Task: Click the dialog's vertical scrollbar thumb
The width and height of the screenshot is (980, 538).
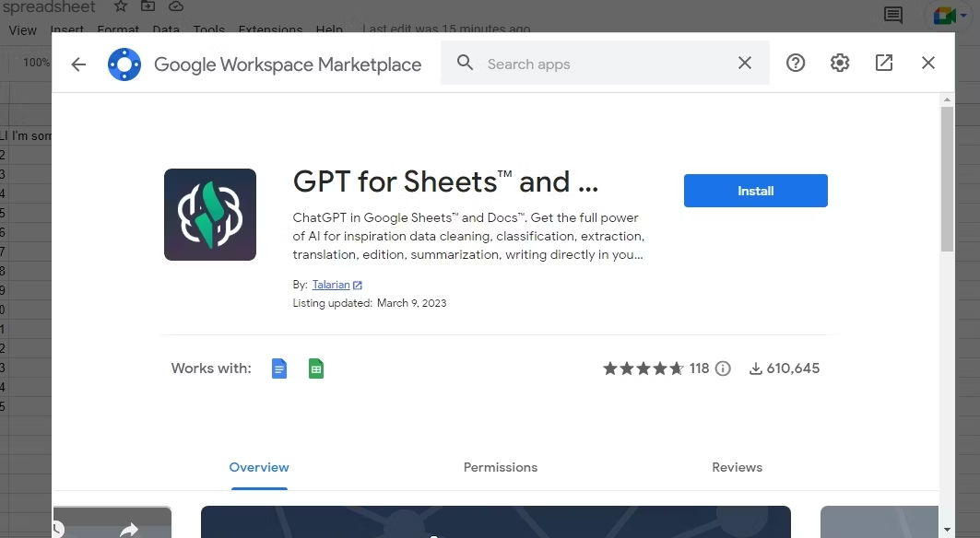Action: click(947, 179)
